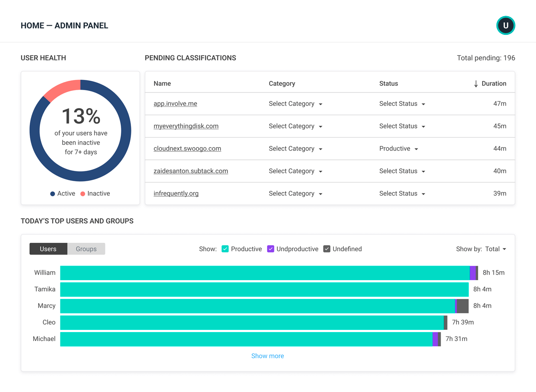Click the Inactive legend dot

(x=83, y=194)
